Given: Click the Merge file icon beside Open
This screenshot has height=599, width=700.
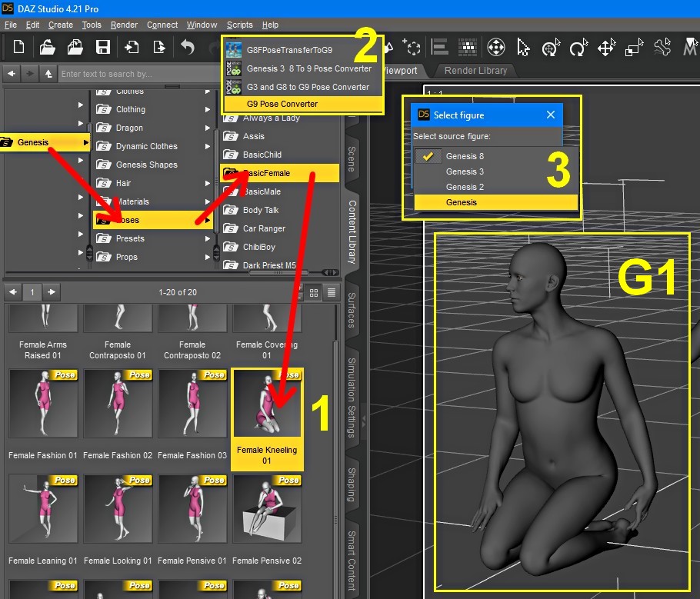Looking at the screenshot, I should [75, 47].
